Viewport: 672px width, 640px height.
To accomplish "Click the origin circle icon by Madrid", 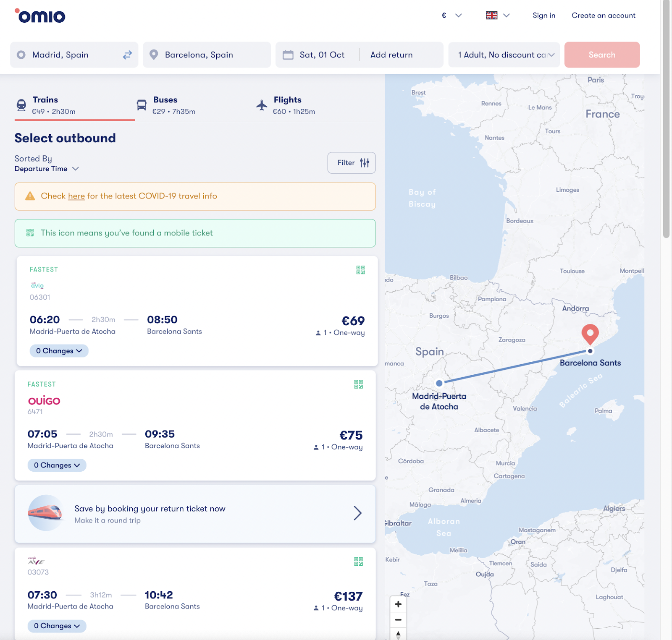I will 21,55.
